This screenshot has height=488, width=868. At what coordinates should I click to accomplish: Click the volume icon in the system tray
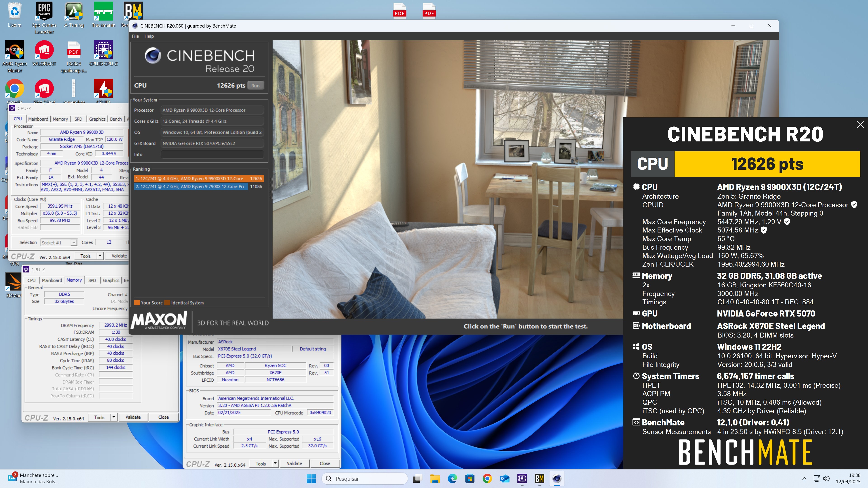pyautogui.click(x=827, y=478)
